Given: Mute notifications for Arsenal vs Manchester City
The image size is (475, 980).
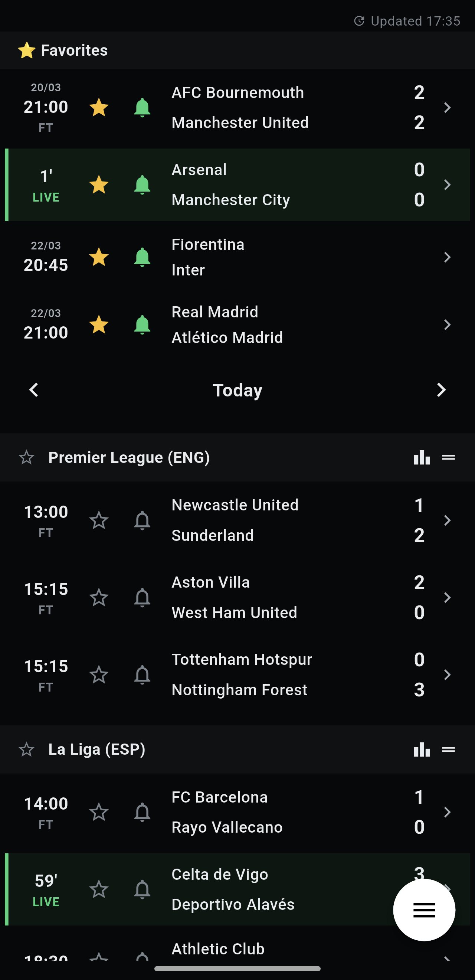Looking at the screenshot, I should [142, 185].
